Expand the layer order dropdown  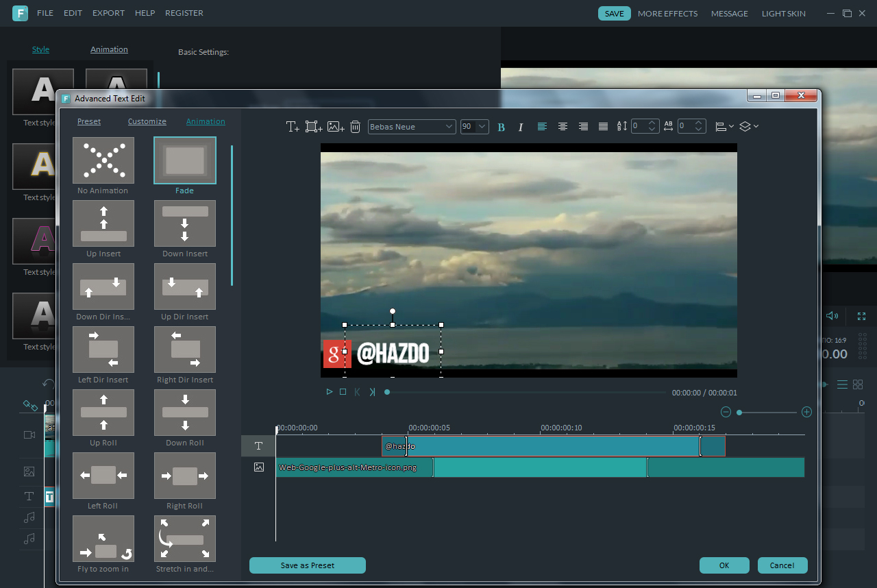750,126
